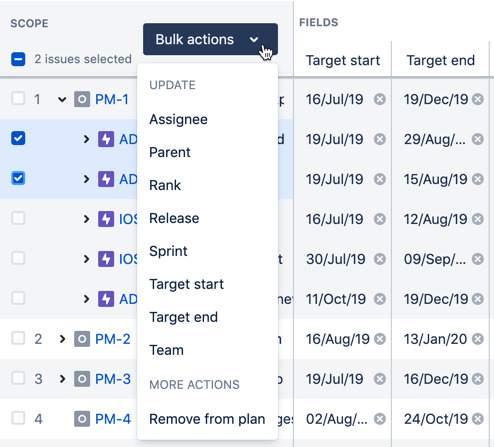Screen dimensions: 494x447
Task: Clear the 30/Jul/19 target start date
Action: point(380,259)
